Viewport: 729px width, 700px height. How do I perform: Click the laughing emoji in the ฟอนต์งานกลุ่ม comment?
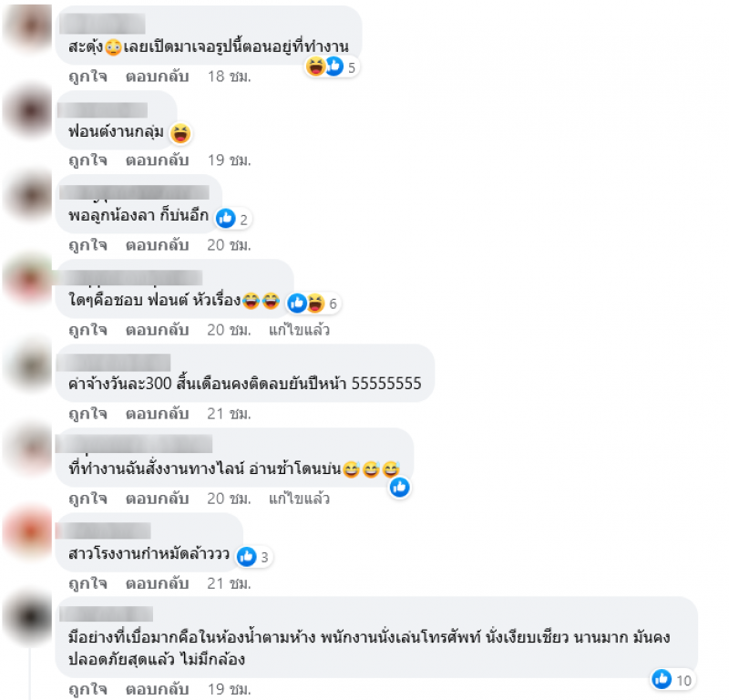point(180,133)
